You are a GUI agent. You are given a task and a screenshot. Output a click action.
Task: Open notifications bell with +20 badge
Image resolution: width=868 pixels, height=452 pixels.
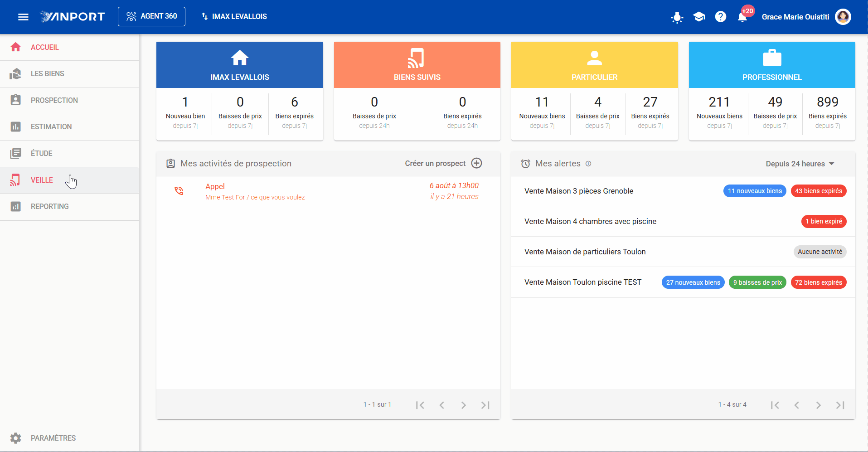click(x=743, y=16)
